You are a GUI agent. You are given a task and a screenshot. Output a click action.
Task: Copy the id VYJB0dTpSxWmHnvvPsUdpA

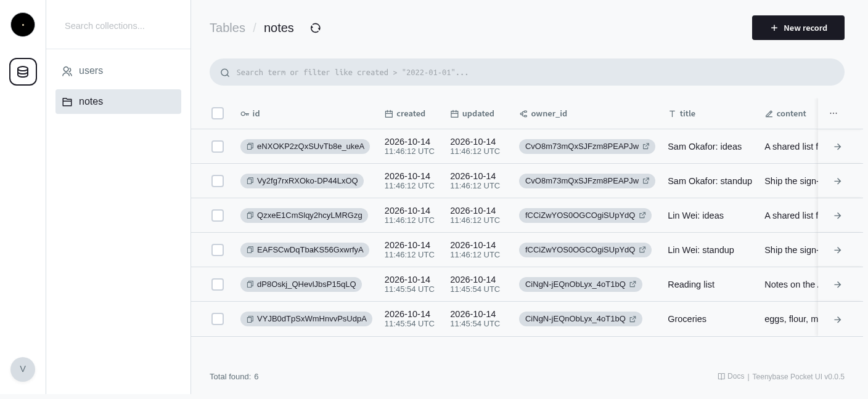pyautogui.click(x=250, y=319)
